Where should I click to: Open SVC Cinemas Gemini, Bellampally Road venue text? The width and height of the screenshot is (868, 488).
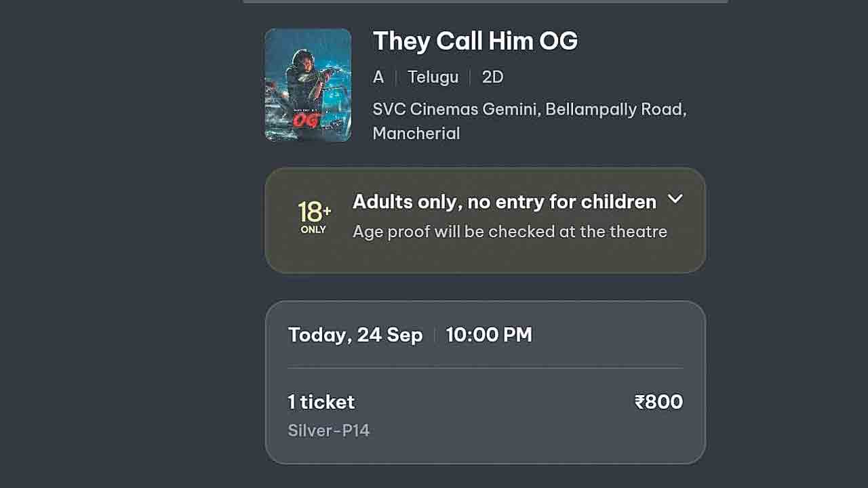pyautogui.click(x=529, y=109)
